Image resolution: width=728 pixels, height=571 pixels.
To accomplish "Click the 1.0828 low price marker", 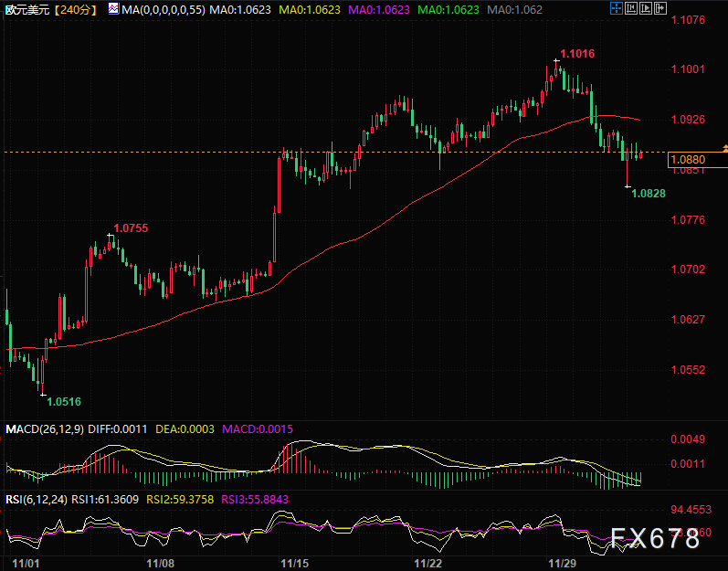I will point(649,194).
